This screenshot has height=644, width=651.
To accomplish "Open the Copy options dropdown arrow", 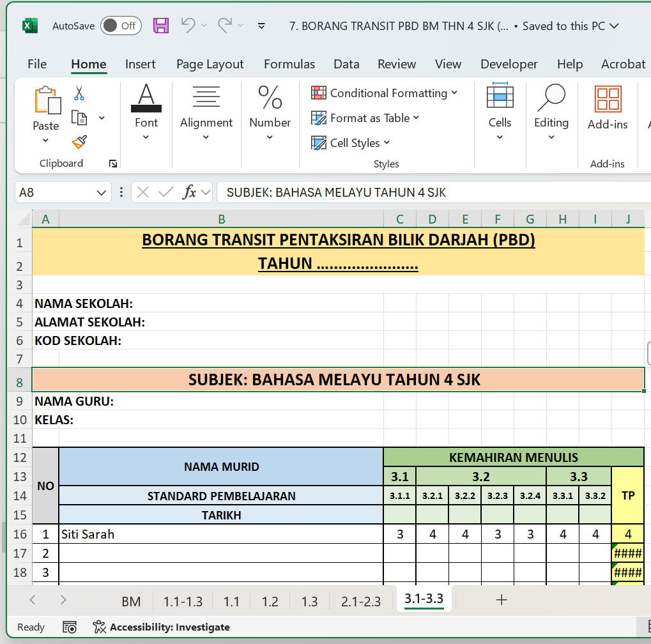I will coord(102,118).
